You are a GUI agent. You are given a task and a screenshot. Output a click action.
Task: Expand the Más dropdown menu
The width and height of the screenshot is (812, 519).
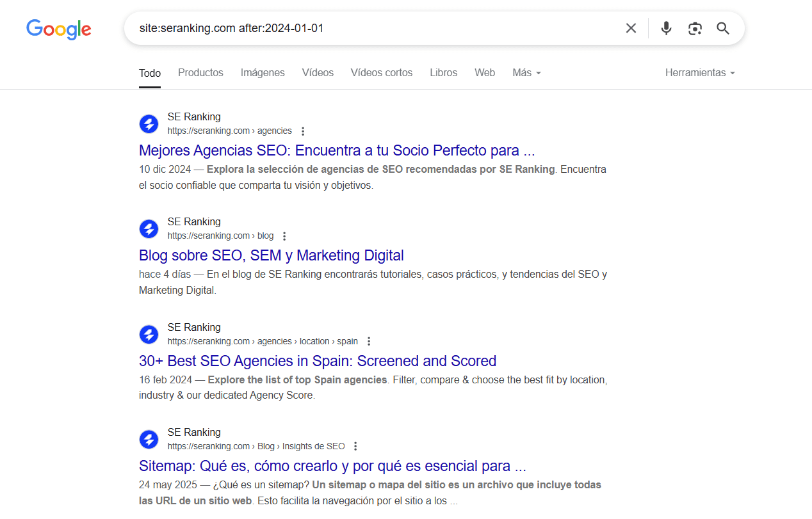tap(526, 73)
